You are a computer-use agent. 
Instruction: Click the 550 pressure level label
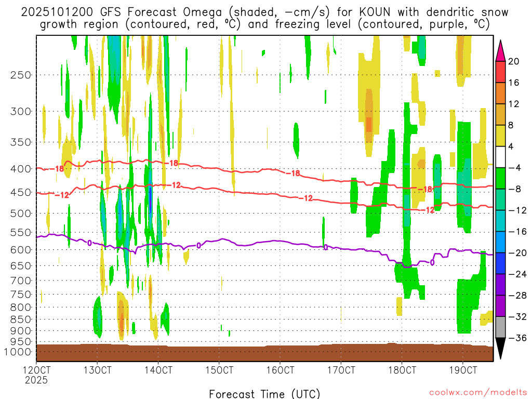pos(21,232)
